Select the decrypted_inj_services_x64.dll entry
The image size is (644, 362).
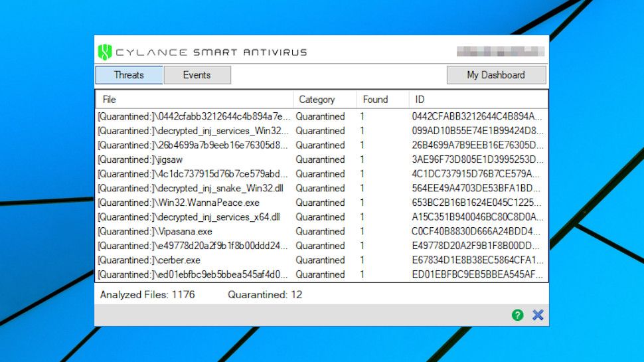click(x=189, y=217)
